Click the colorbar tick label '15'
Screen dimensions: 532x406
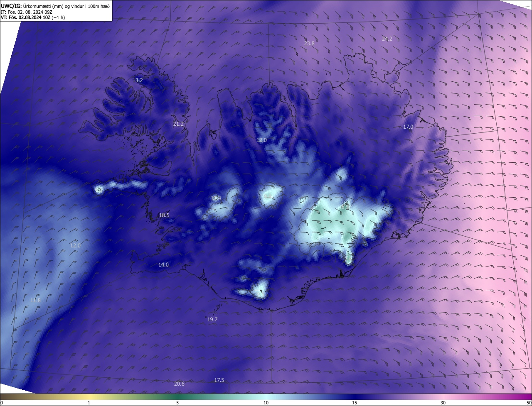point(355,403)
